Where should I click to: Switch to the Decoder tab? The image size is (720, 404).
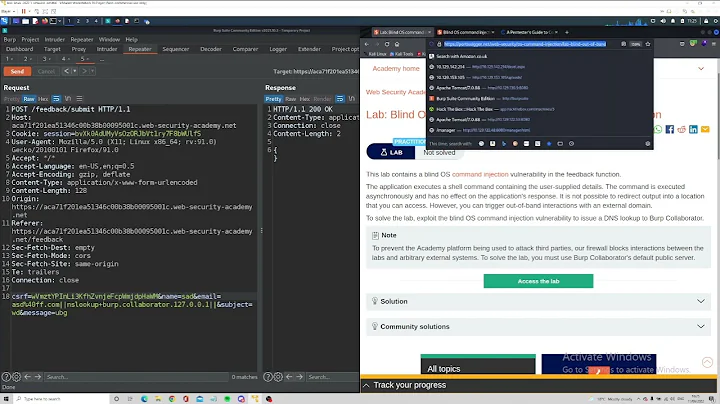click(x=211, y=49)
